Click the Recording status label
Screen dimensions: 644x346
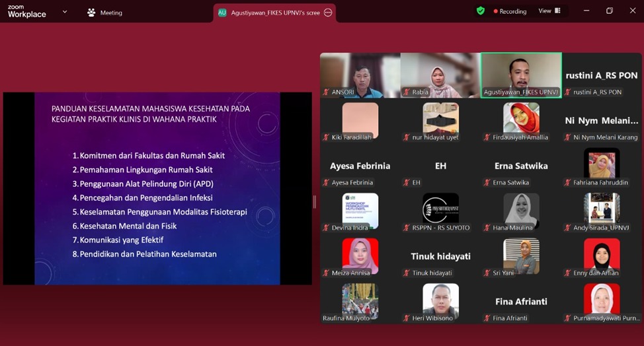[x=513, y=11]
